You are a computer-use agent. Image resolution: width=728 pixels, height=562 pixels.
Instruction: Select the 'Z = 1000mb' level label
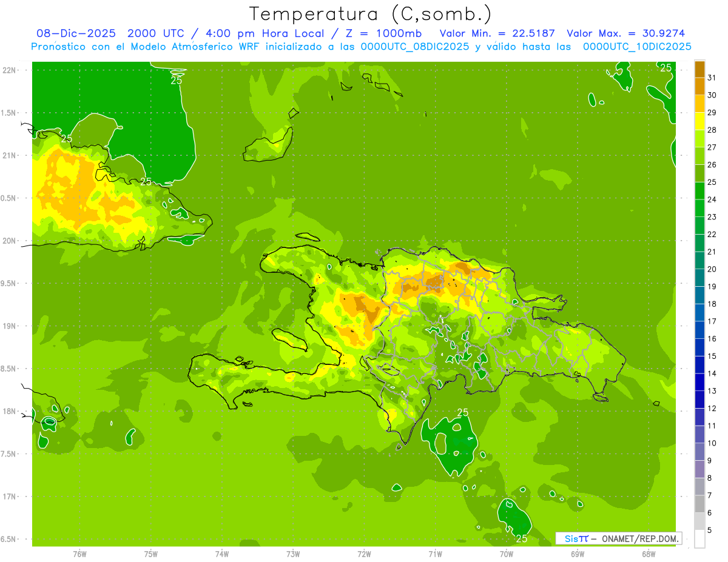pos(383,33)
